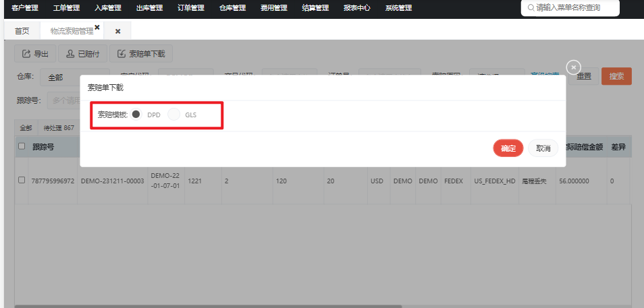Open the 费用管理 menu
The width and height of the screenshot is (644, 308).
point(274,8)
